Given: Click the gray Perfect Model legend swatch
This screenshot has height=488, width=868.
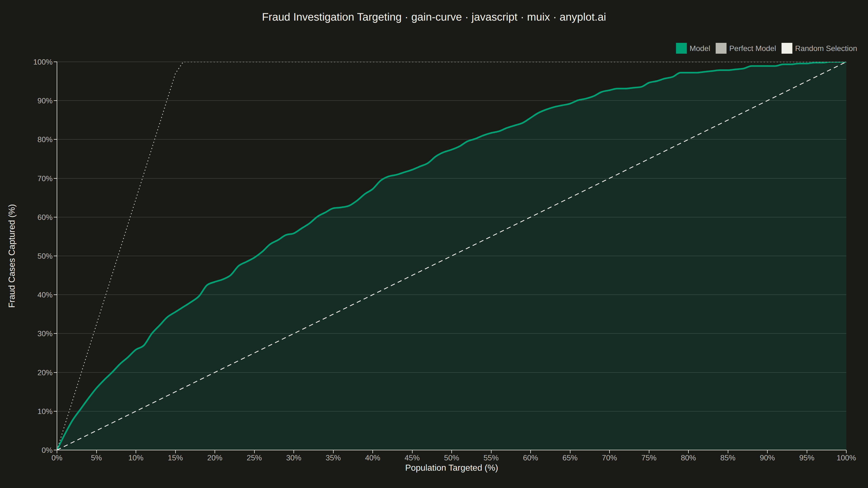Looking at the screenshot, I should [721, 48].
